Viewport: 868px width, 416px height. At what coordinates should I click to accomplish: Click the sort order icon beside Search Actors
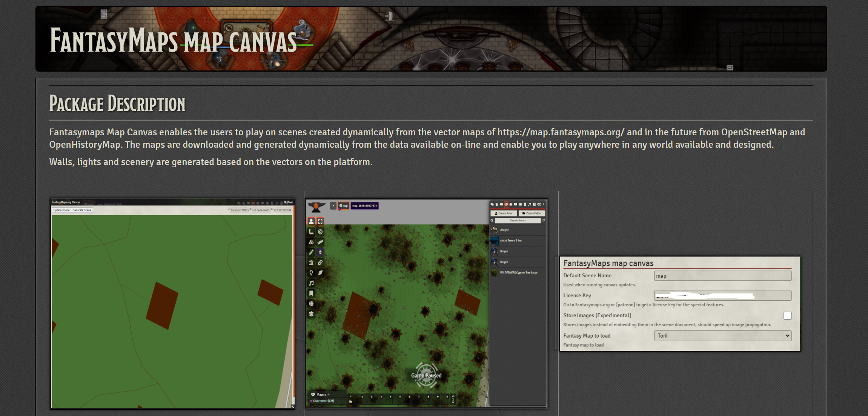point(544,220)
